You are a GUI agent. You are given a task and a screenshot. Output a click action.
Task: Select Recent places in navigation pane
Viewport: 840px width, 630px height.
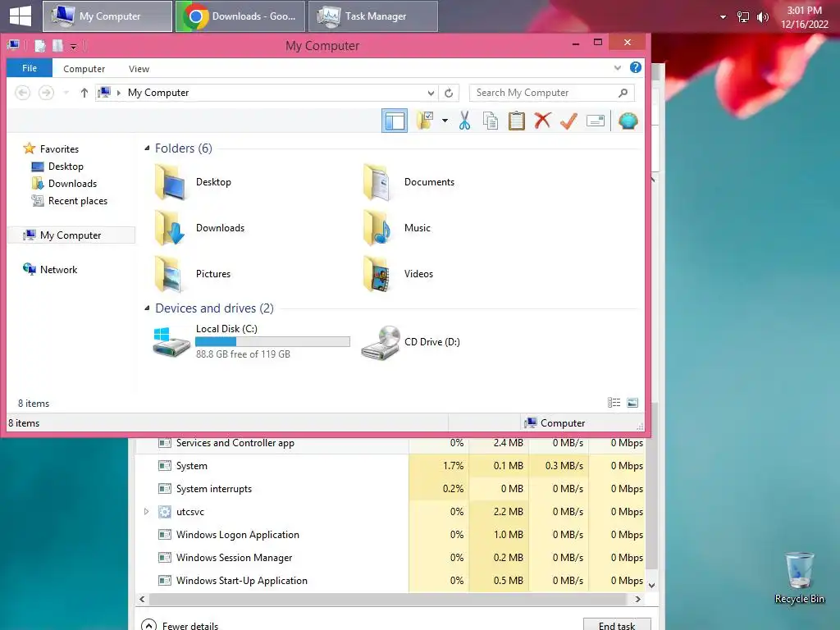pos(69,201)
